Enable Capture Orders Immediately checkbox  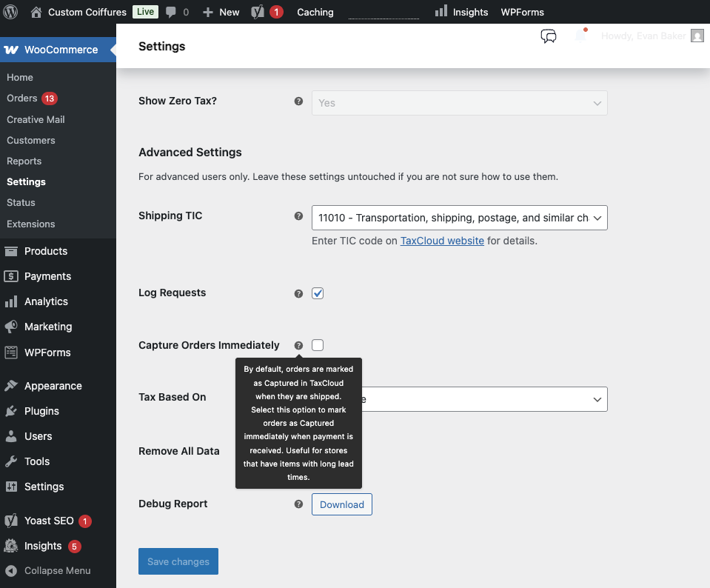coord(318,345)
